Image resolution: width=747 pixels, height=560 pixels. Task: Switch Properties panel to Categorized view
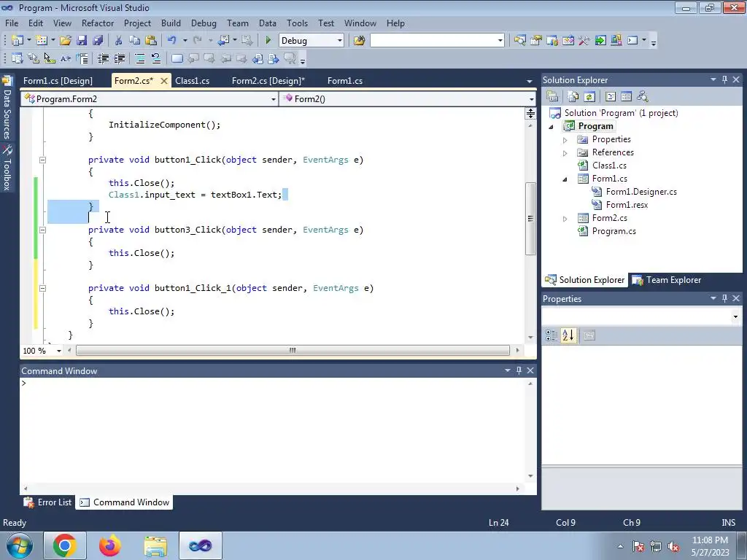pyautogui.click(x=551, y=335)
